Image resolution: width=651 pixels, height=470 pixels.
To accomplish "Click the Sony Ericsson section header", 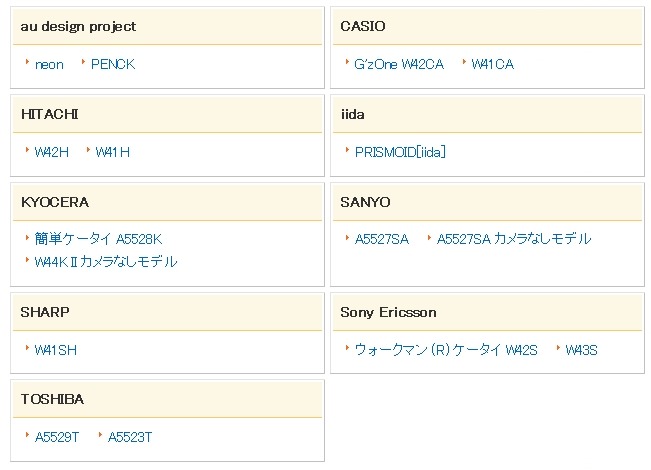I will pos(388,312).
